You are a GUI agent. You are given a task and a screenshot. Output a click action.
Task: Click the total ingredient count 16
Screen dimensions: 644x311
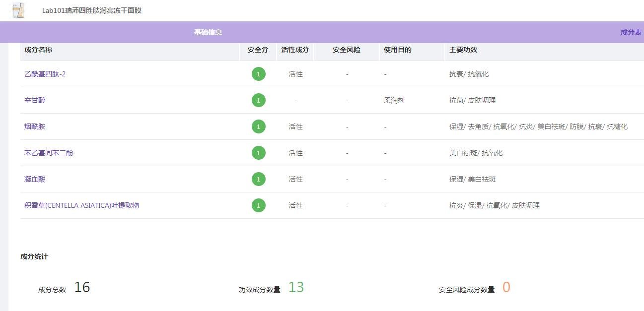coord(82,288)
